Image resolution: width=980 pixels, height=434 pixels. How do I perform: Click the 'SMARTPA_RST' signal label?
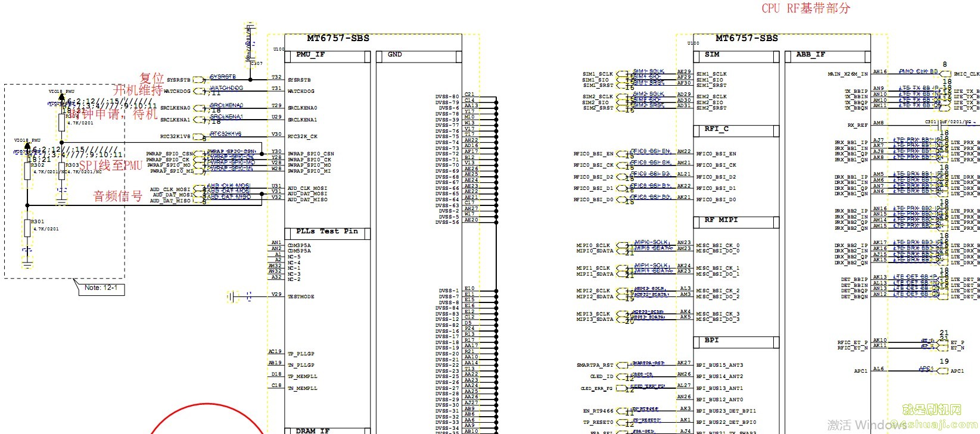click(595, 365)
